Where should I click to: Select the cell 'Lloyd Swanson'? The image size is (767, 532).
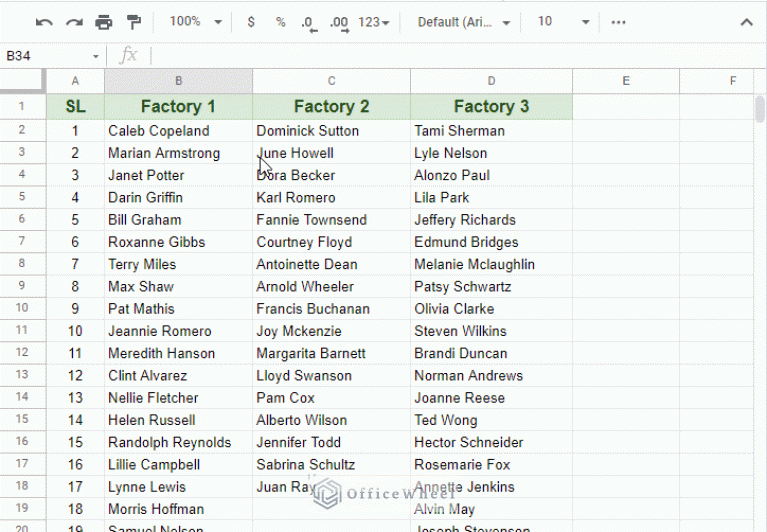[x=332, y=376]
